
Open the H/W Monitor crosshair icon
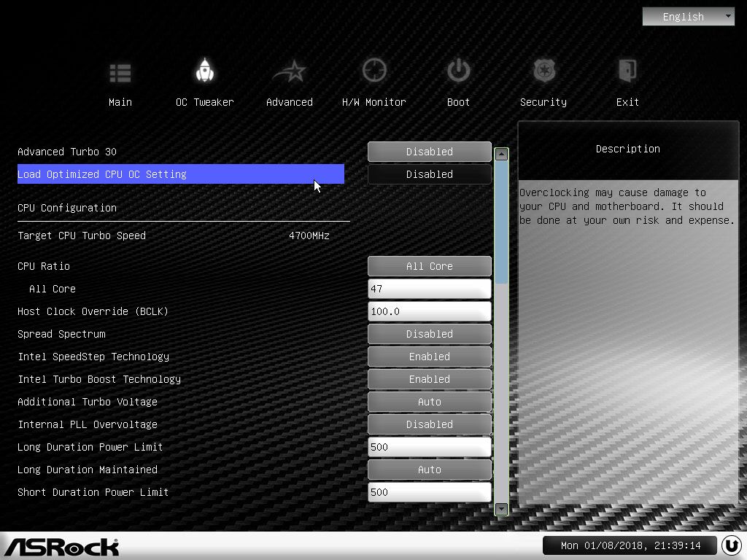374,71
